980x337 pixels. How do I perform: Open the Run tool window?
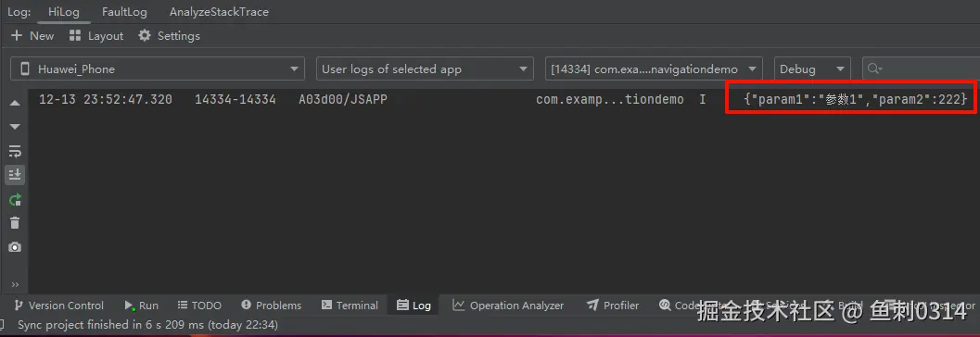pyautogui.click(x=141, y=306)
